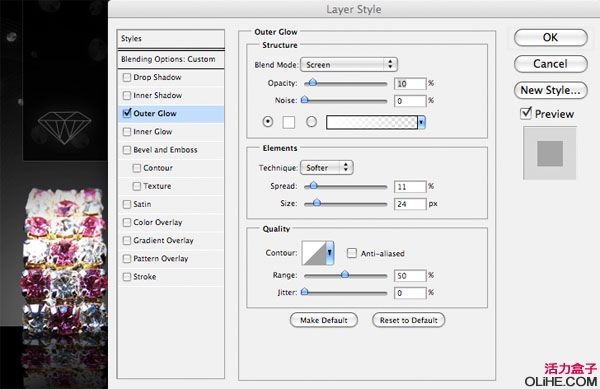
Task: Enable the Color Overlay checkbox
Action: pos(127,223)
